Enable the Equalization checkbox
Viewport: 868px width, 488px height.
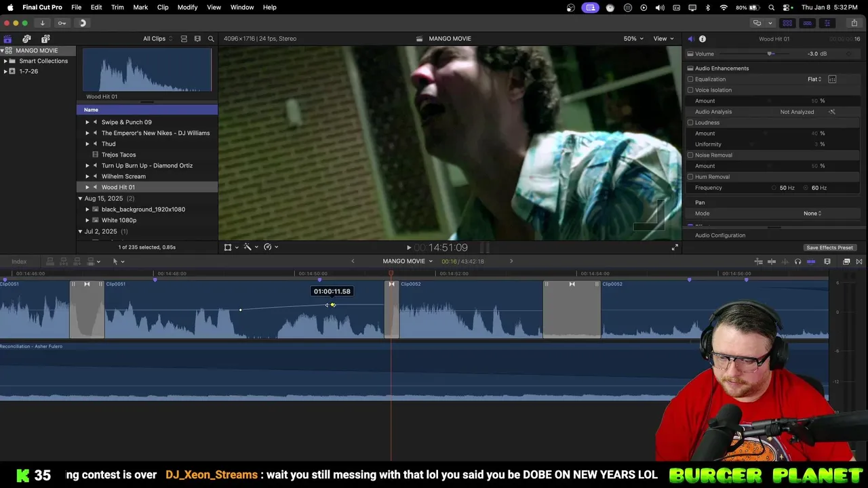point(690,79)
